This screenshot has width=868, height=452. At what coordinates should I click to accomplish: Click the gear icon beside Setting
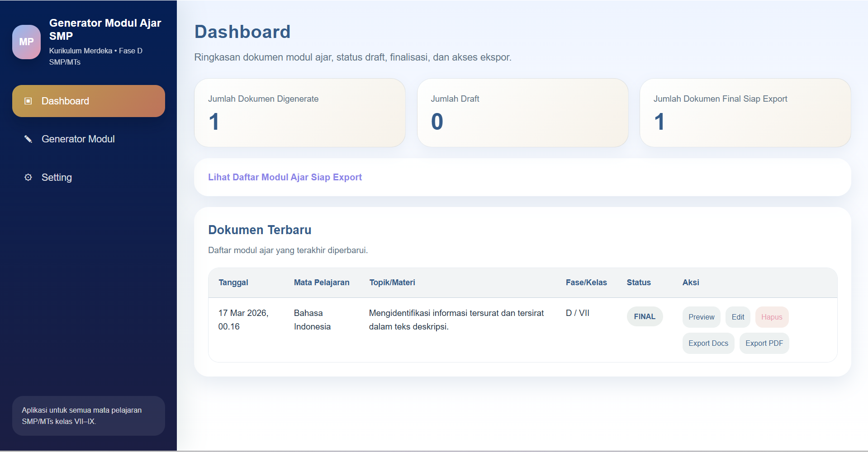[x=28, y=177]
